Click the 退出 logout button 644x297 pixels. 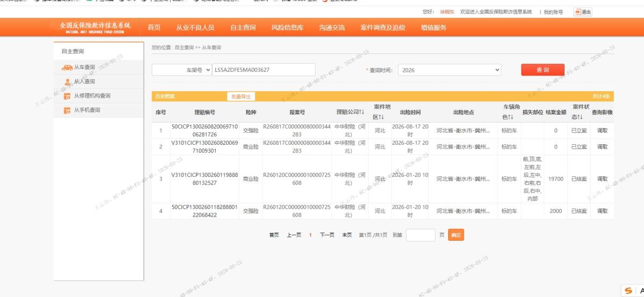(583, 12)
